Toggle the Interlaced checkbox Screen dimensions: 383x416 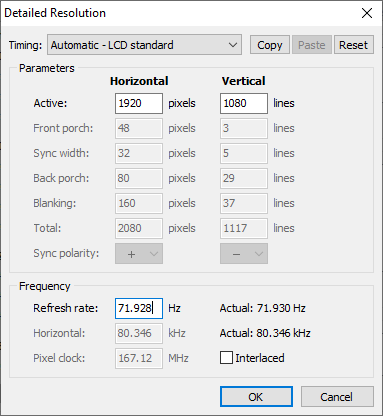226,358
